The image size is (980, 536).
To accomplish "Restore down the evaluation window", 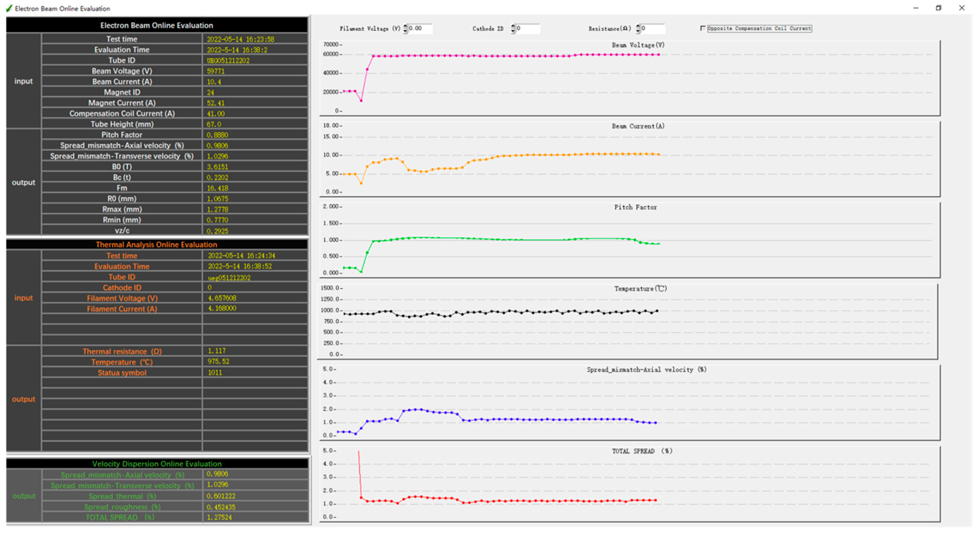I will pos(939,8).
